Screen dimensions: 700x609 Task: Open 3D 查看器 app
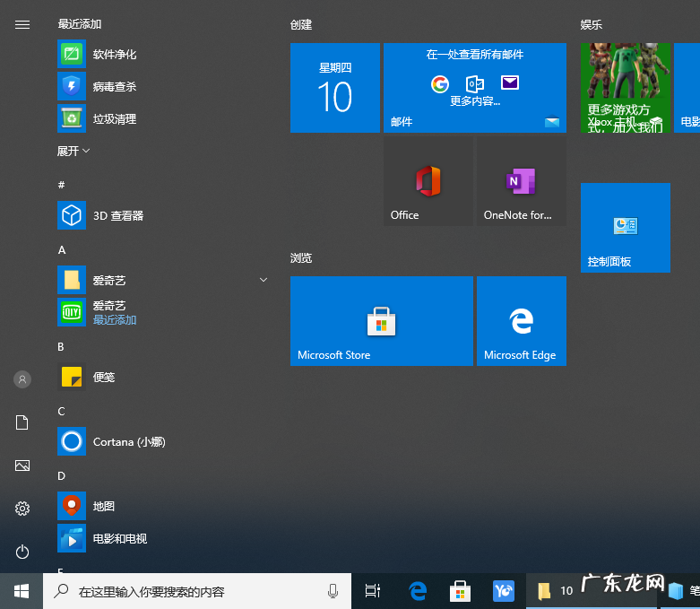tap(164, 215)
